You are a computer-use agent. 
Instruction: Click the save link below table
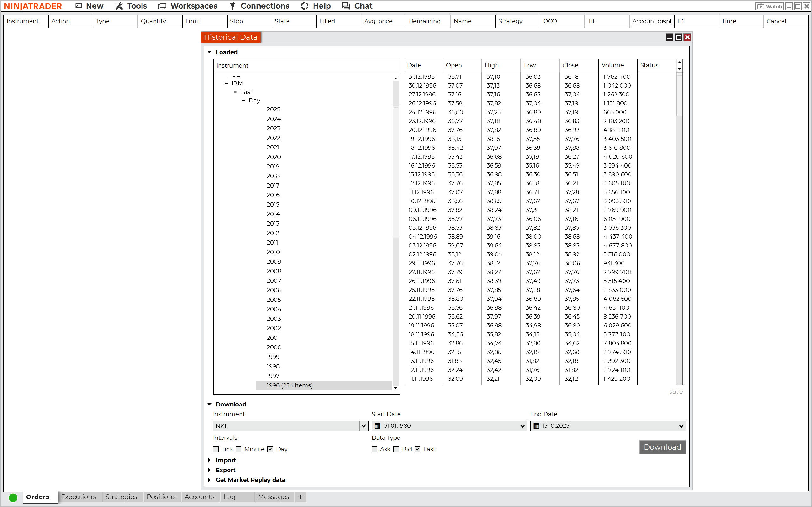(676, 392)
